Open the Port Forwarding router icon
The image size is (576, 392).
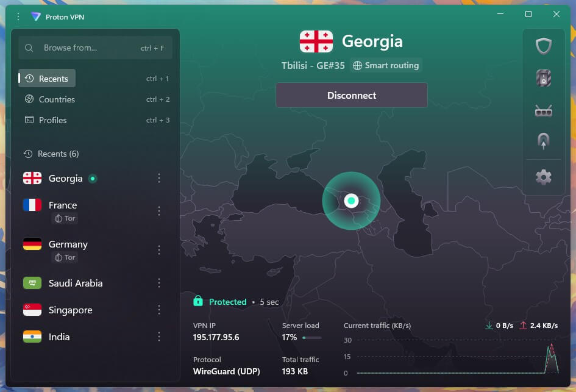543,110
